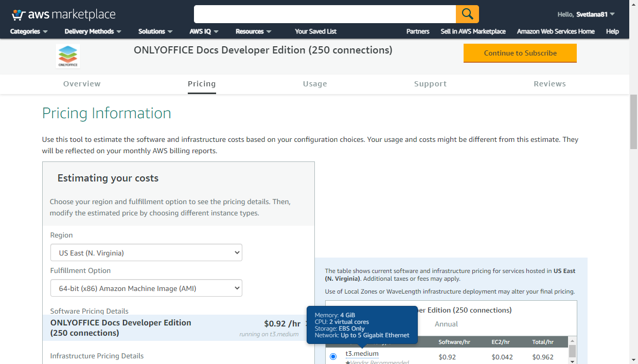Click the ONLYOFFICE product logo
Viewport: 638px width, 364px height.
coord(68,56)
